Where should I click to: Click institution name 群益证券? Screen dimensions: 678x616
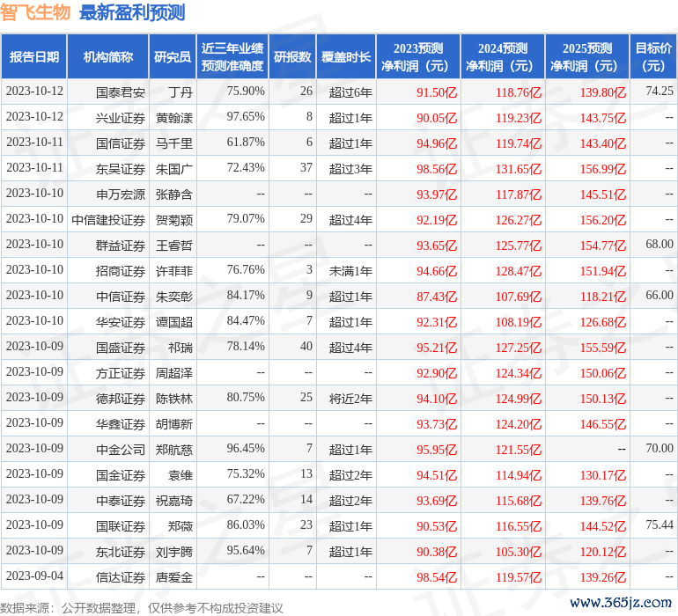coord(121,246)
